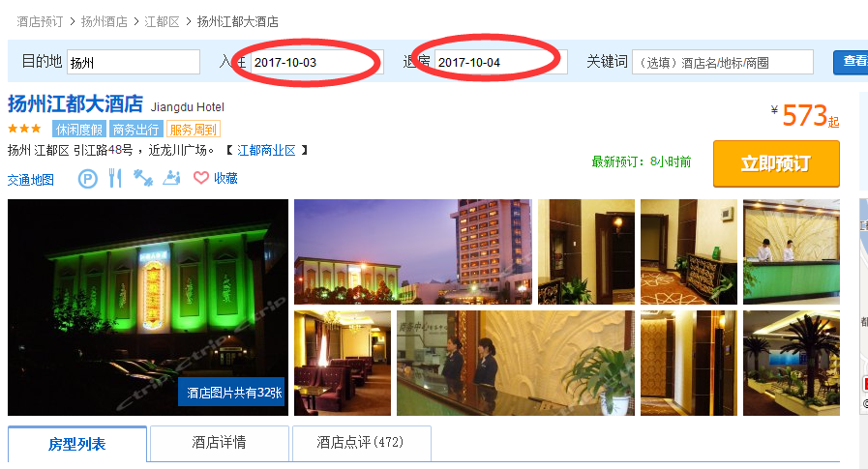Open the check-out date field 2017-10-04

(501, 62)
